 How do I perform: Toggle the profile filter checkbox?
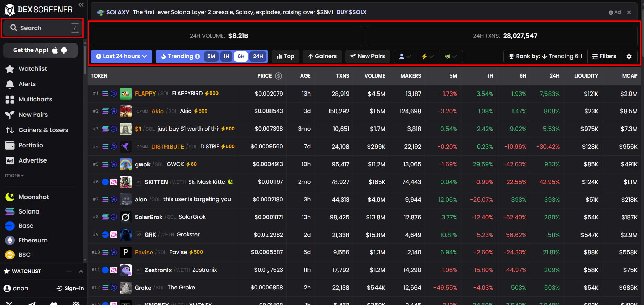tap(405, 56)
